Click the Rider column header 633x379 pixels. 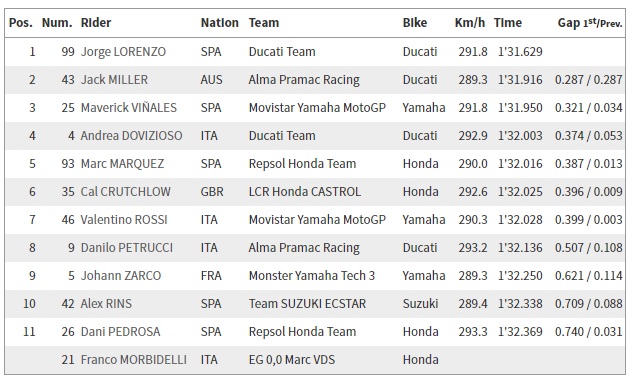[x=96, y=23]
